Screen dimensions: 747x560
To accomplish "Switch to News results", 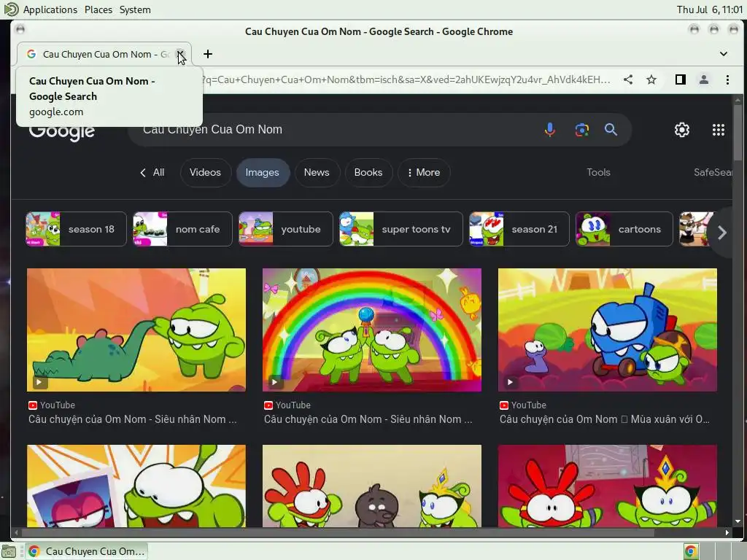I will point(317,172).
